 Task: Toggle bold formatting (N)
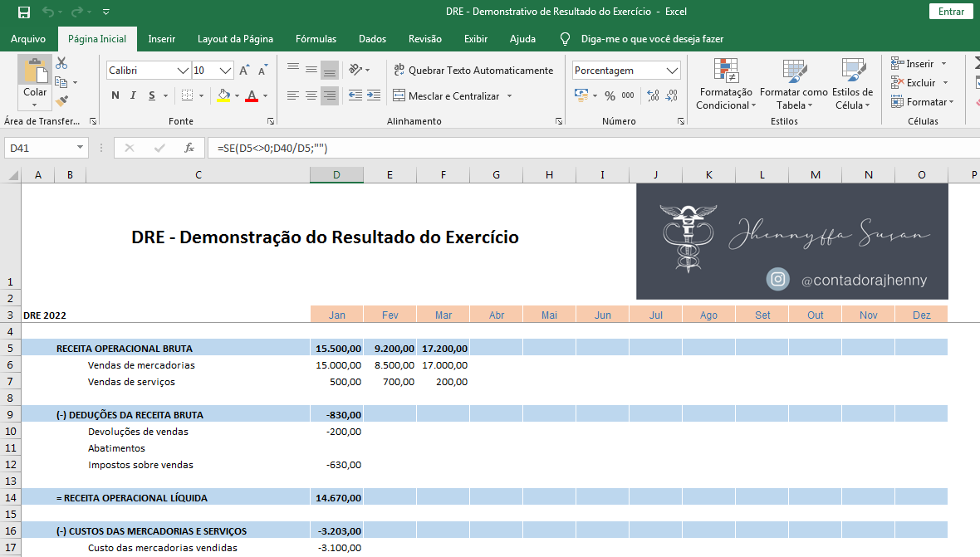coord(115,95)
